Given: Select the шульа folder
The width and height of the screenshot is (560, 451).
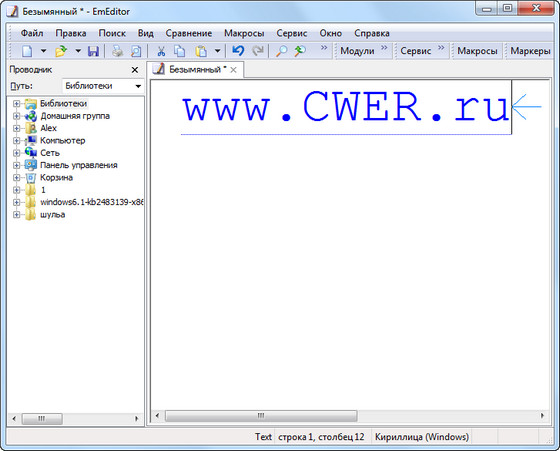Looking at the screenshot, I should tap(52, 215).
